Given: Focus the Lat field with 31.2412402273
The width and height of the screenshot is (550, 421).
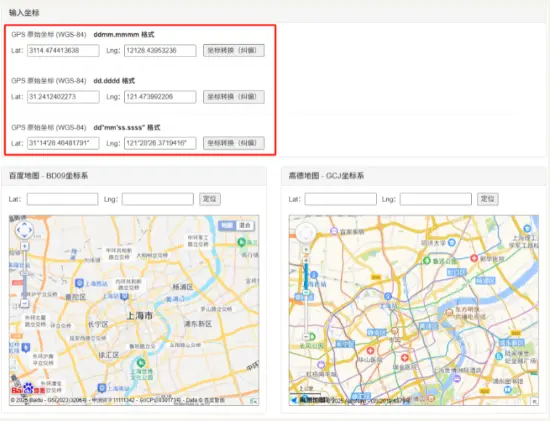Looking at the screenshot, I should click(63, 97).
